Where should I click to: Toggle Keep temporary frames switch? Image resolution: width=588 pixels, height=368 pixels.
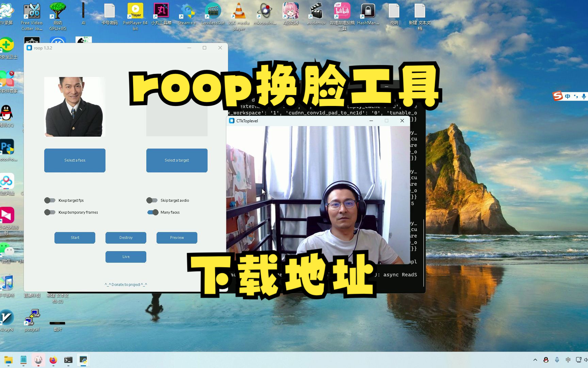pos(50,212)
